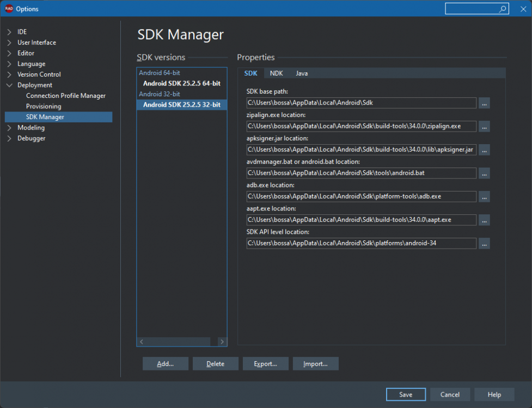The width and height of the screenshot is (532, 408).
Task: Click the Export... button
Action: pos(265,363)
